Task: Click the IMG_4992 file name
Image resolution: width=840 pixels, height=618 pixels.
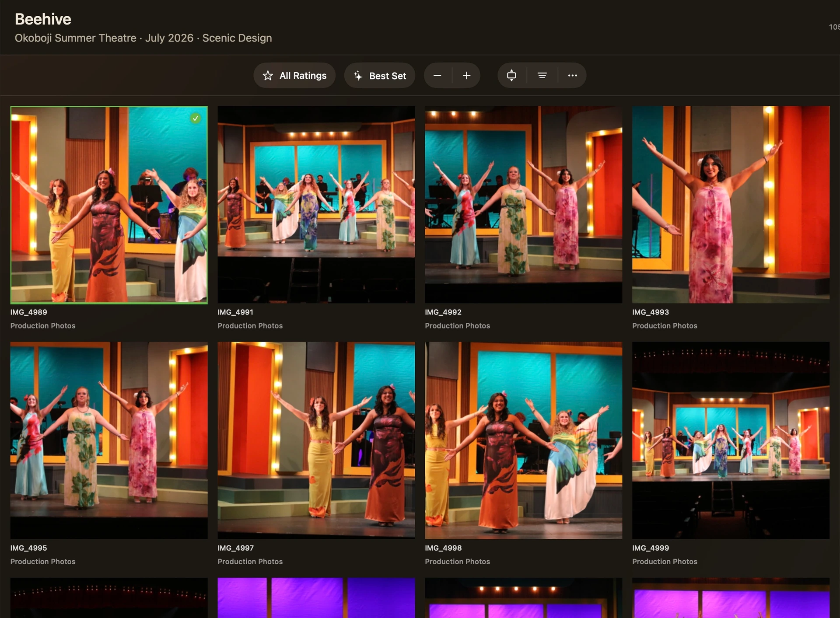Action: click(x=443, y=312)
